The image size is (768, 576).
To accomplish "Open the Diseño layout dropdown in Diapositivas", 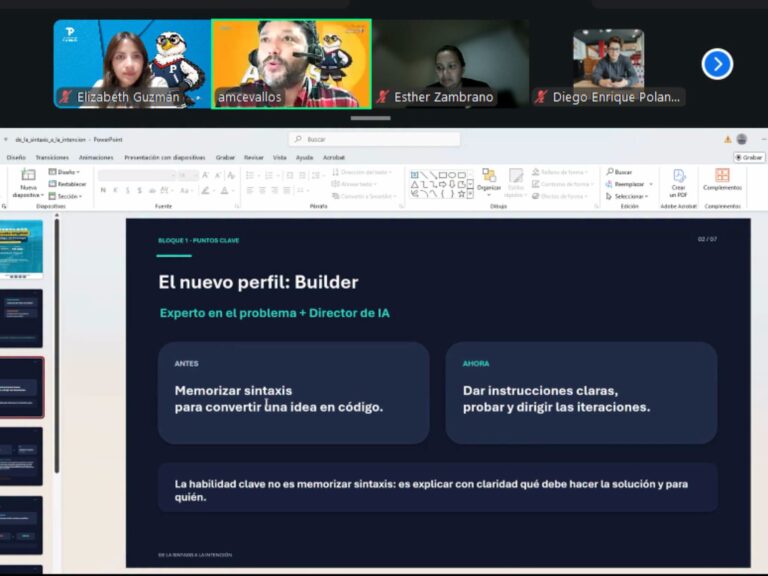I will tap(64, 172).
